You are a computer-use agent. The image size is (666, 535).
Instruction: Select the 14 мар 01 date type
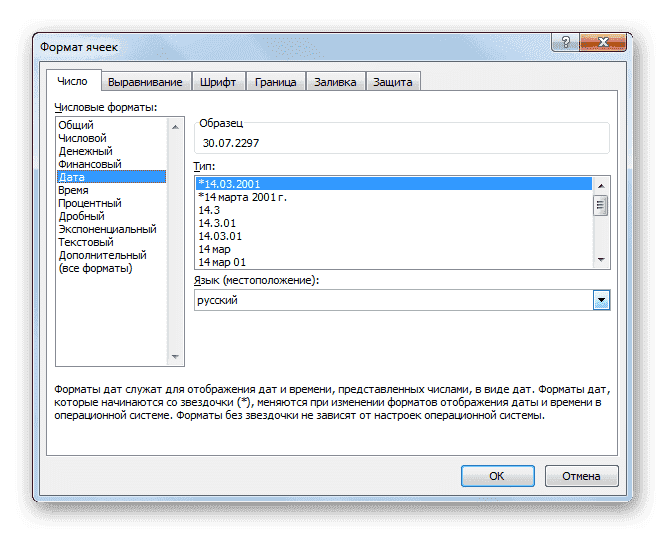click(394, 262)
